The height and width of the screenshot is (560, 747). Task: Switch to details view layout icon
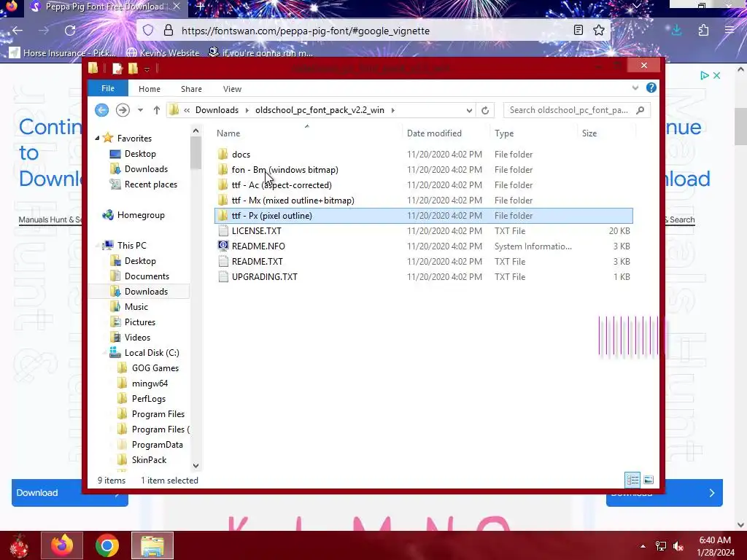[632, 480]
